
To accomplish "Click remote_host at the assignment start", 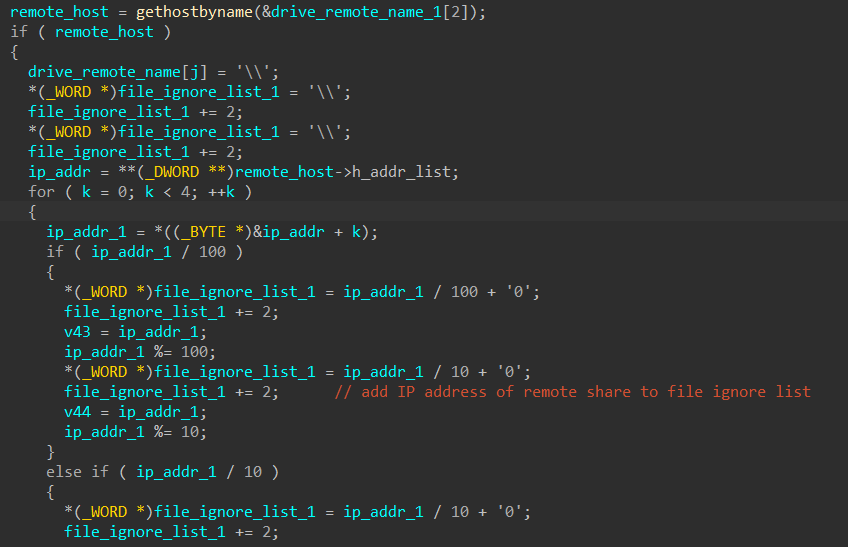I will (x=59, y=12).
